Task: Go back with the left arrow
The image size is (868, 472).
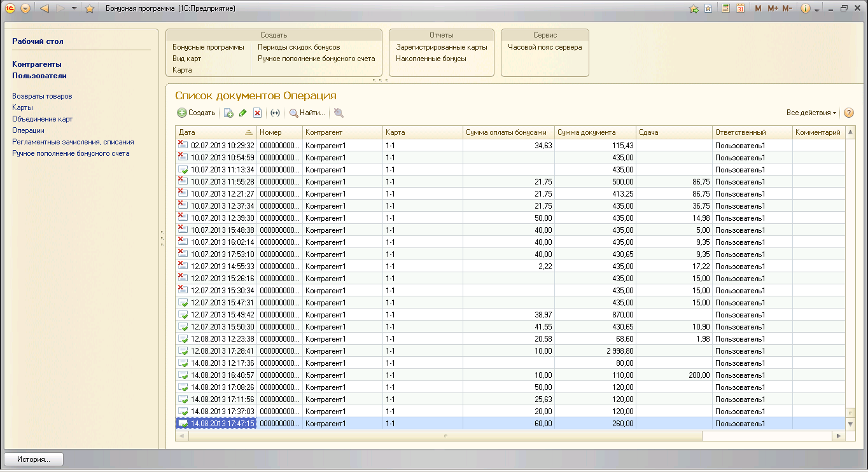Action: (45, 8)
